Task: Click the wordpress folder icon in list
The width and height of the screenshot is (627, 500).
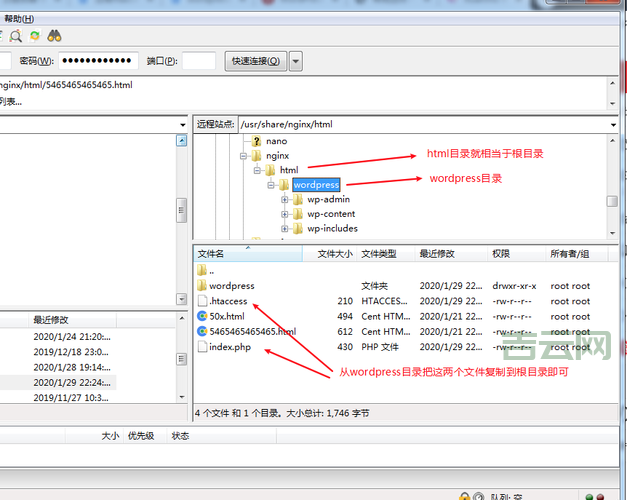Action: pos(202,285)
